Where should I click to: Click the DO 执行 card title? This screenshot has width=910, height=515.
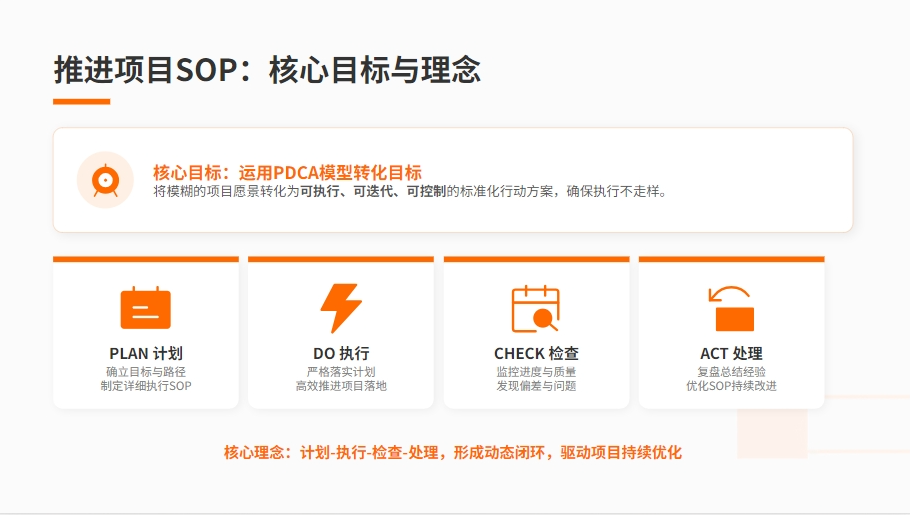point(341,353)
